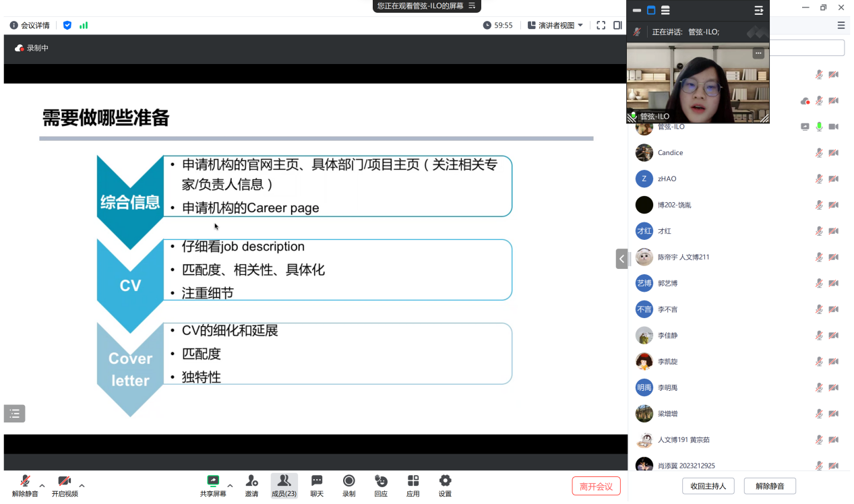Select the 成员(23) members tab
This screenshot has width=854, height=504.
coord(284,484)
